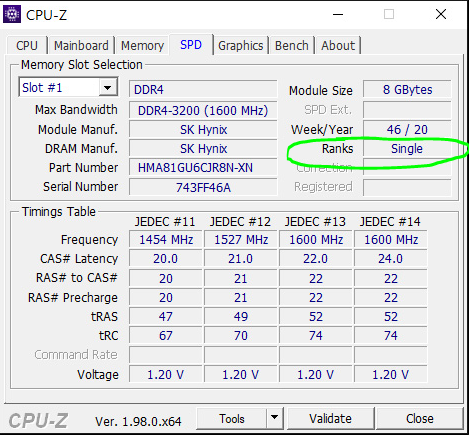Image resolution: width=469 pixels, height=435 pixels.
Task: Select the DDR4-3200 (1600 MHz) bandwidth value
Action: pyautogui.click(x=203, y=111)
